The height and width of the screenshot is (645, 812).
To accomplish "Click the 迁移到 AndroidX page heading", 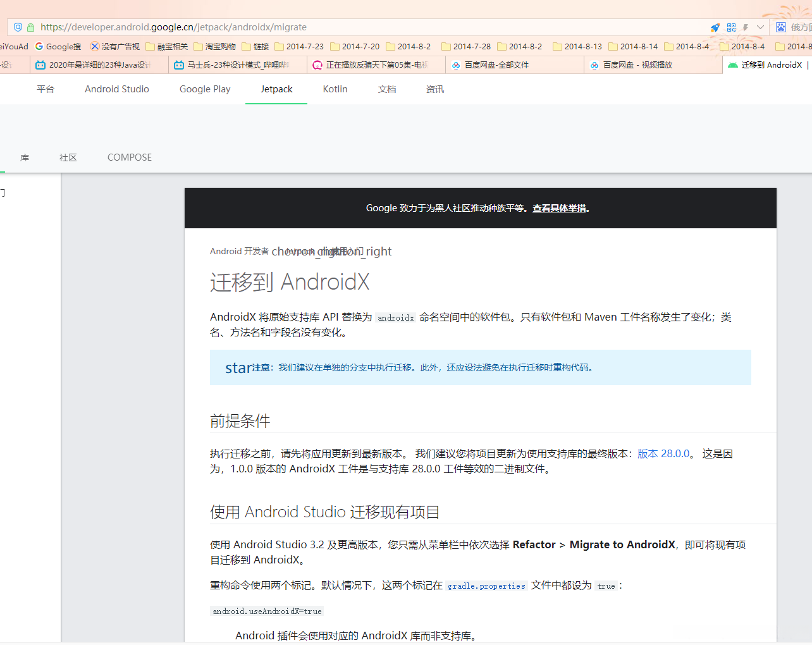I will 290,282.
